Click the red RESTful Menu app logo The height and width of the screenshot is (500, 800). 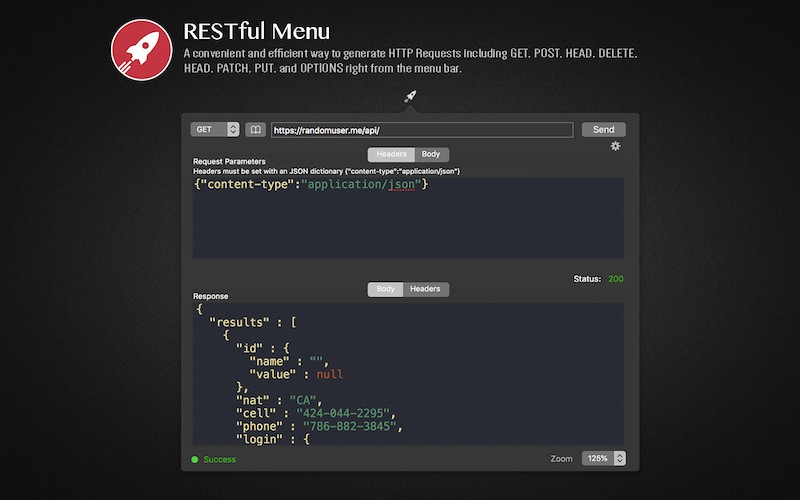click(x=142, y=49)
